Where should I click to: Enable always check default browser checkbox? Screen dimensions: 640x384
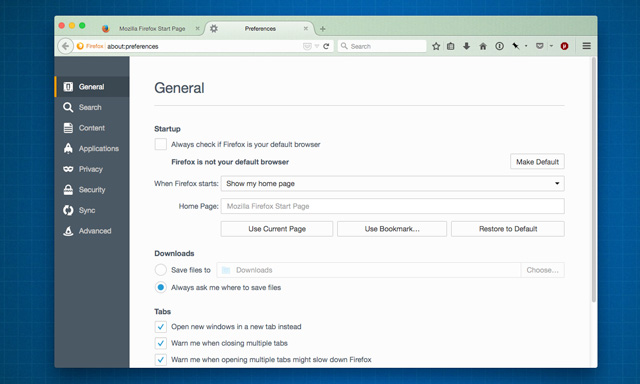[x=161, y=144]
